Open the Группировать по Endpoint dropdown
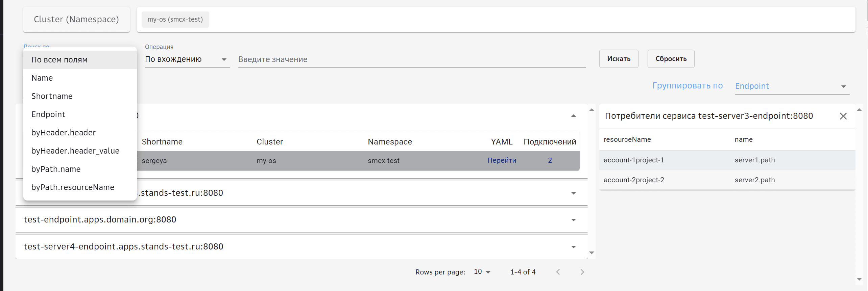 coord(792,86)
